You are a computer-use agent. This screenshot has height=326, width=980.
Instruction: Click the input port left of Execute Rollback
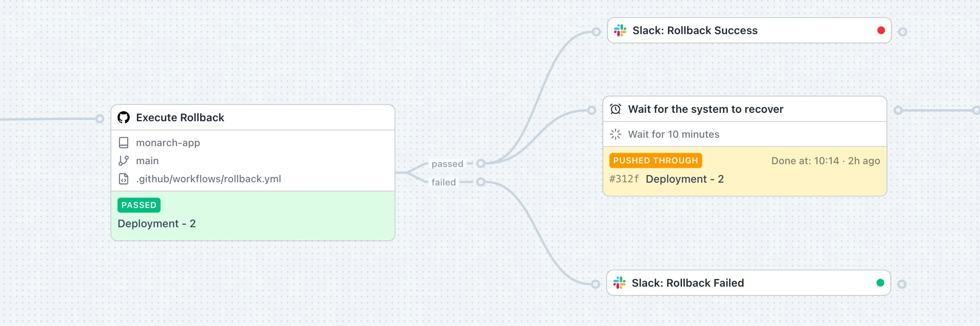[99, 118]
